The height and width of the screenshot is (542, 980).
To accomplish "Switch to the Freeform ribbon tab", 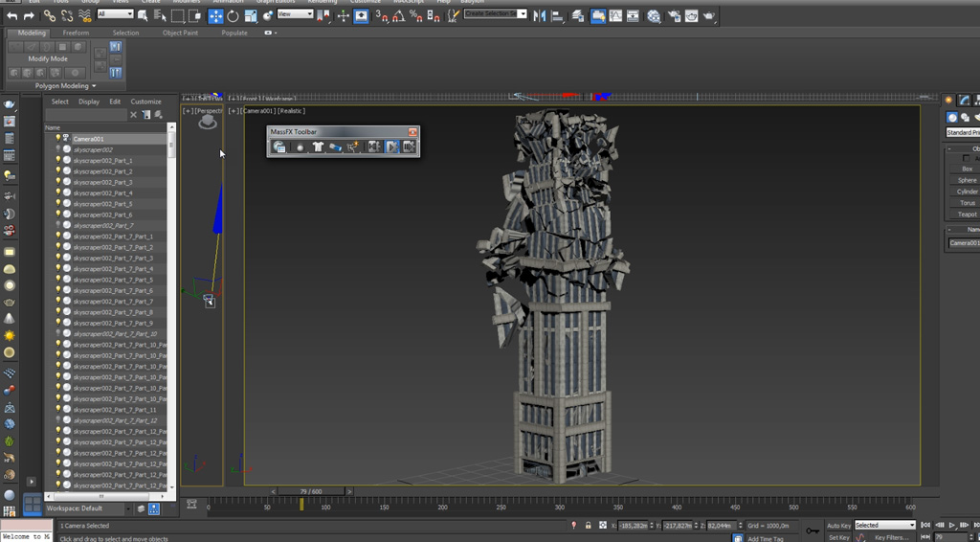I will [x=76, y=33].
